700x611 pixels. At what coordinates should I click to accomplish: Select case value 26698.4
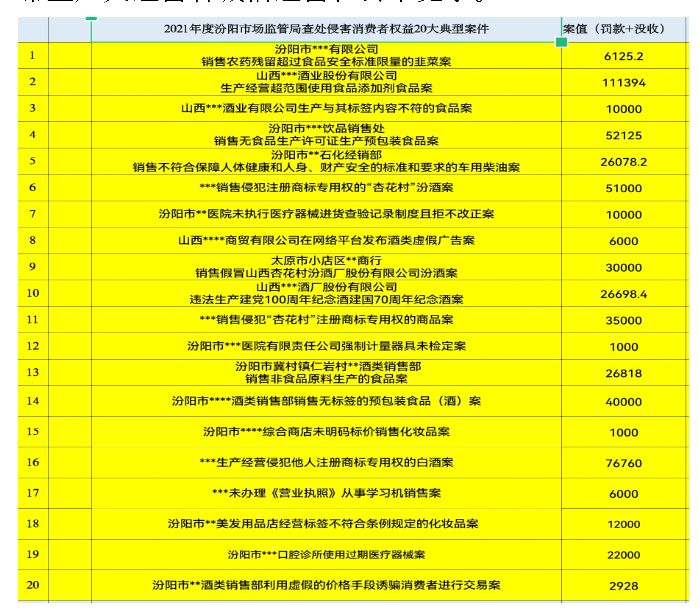[x=623, y=294]
